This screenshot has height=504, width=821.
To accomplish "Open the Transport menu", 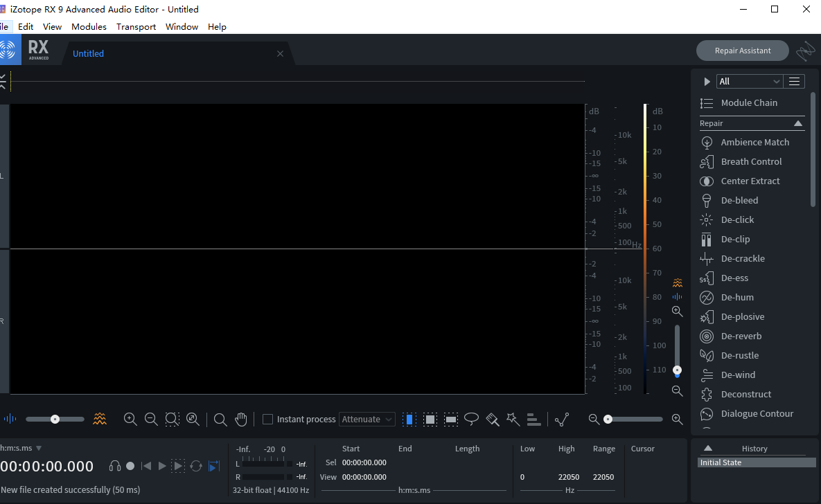I will click(x=136, y=27).
